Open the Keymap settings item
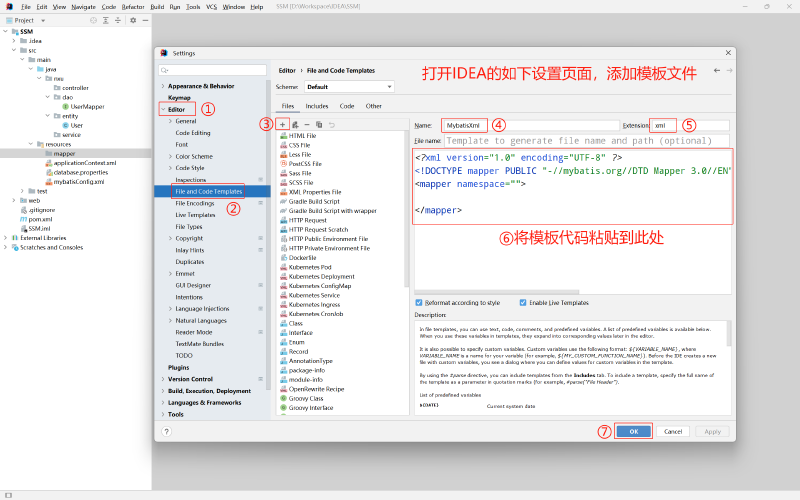Screen dimensions: 800x500 pyautogui.click(x=179, y=98)
